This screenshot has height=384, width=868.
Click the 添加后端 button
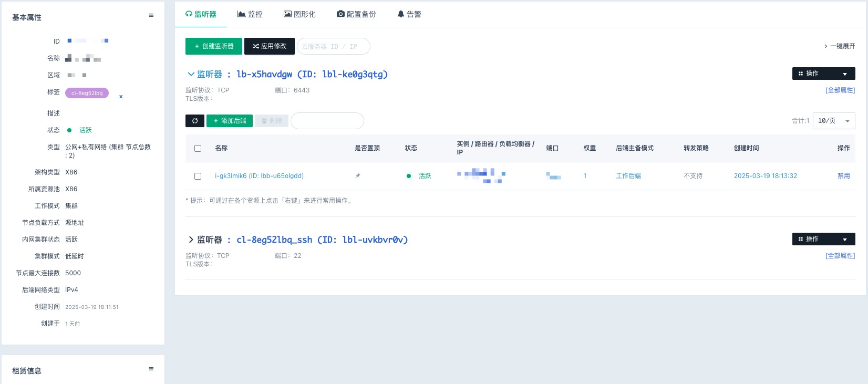[x=230, y=121]
